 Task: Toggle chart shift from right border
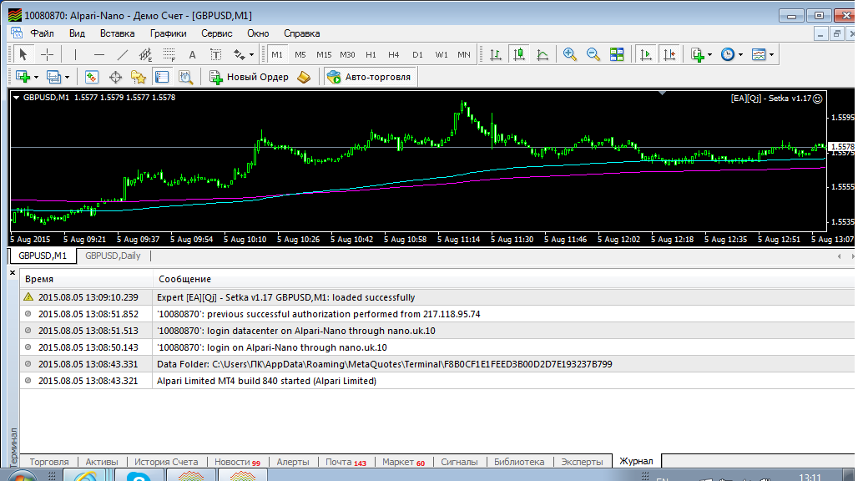click(669, 54)
